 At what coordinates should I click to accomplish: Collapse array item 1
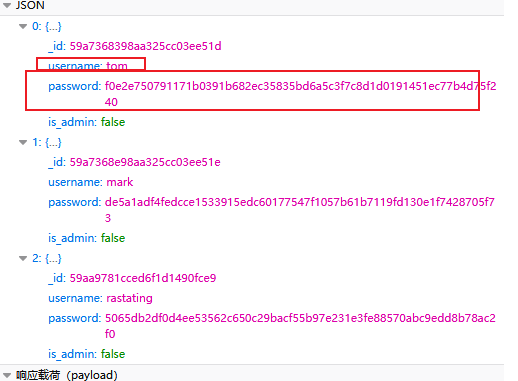23,142
